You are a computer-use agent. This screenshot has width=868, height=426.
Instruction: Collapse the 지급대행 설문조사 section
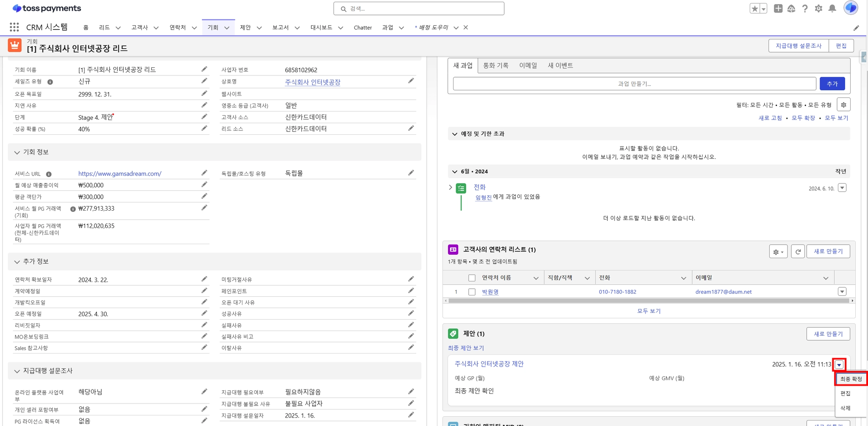17,371
